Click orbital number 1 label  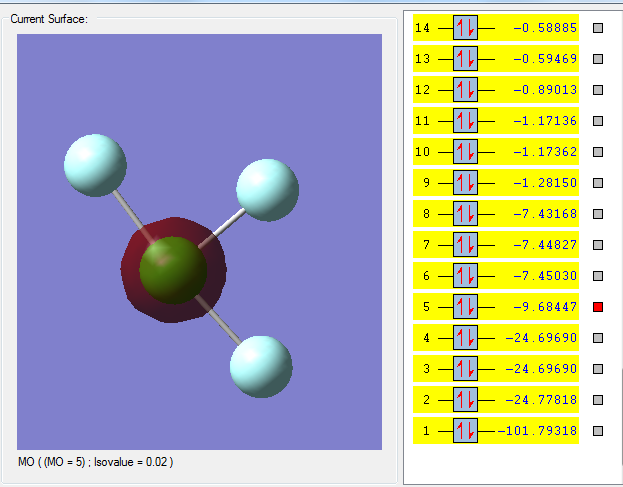point(426,431)
